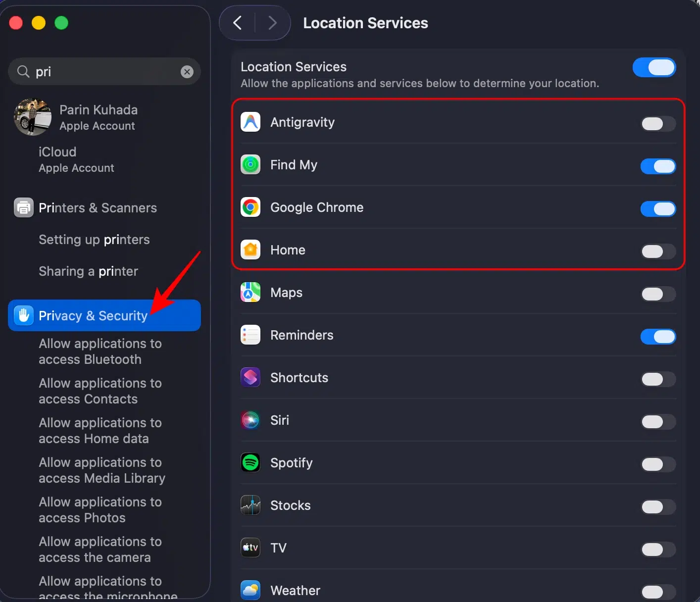Enable location access for Antigravity

click(658, 124)
